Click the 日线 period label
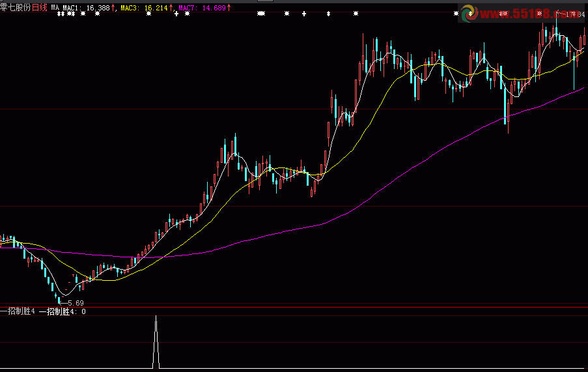The width and height of the screenshot is (588, 372). coord(39,8)
